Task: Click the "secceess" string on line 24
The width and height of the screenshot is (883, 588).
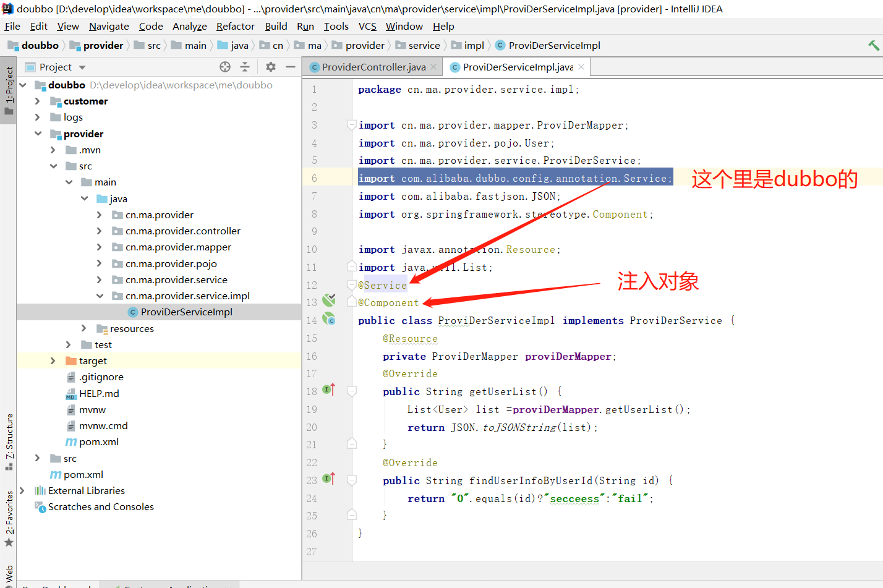Action: point(574,498)
